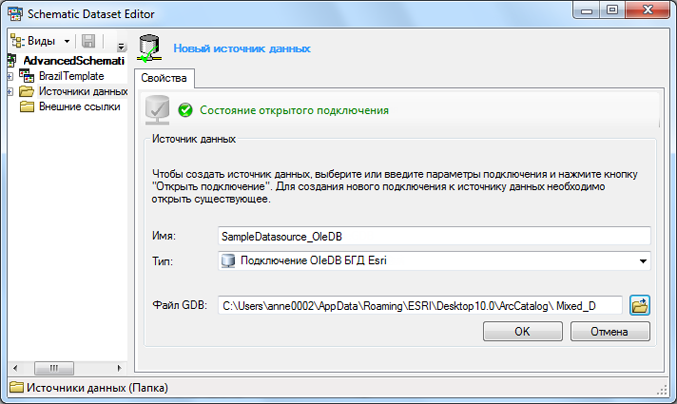Image resolution: width=677 pixels, height=404 pixels.
Task: Click the status bar folder icon
Action: tap(16, 387)
